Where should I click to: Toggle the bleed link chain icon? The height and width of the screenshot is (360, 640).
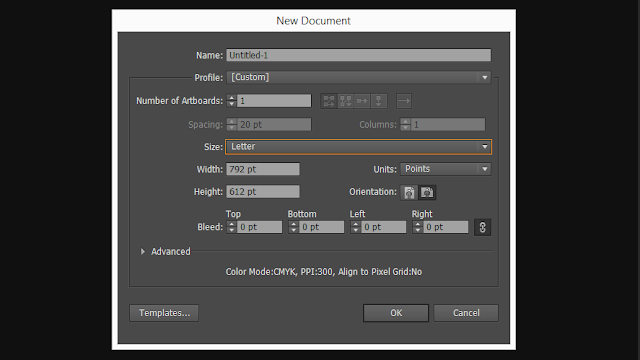[482, 227]
